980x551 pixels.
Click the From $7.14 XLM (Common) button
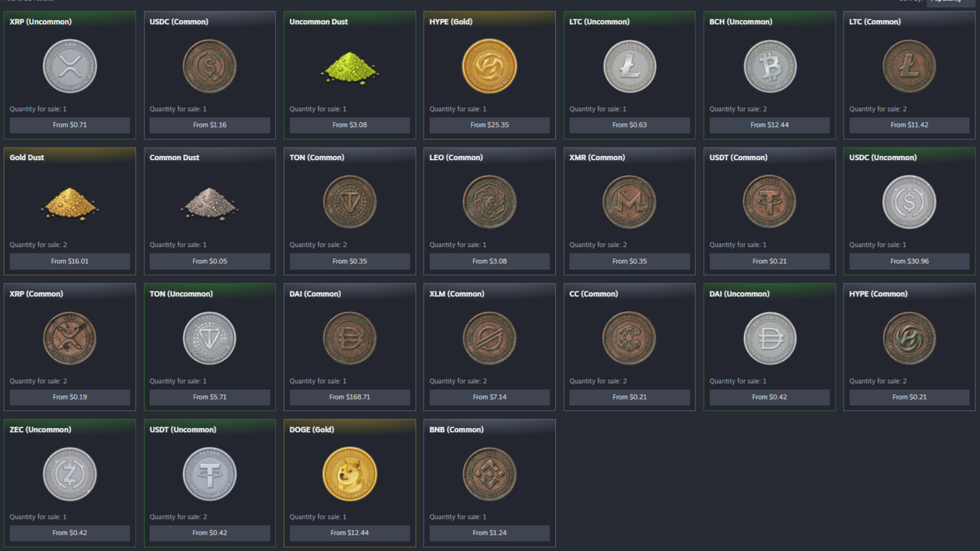(489, 397)
